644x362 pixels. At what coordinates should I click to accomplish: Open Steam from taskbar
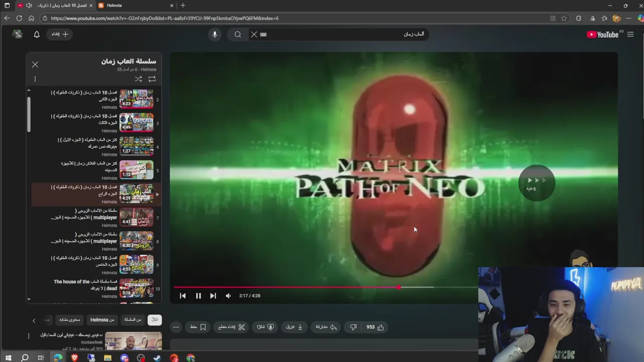pos(157,358)
